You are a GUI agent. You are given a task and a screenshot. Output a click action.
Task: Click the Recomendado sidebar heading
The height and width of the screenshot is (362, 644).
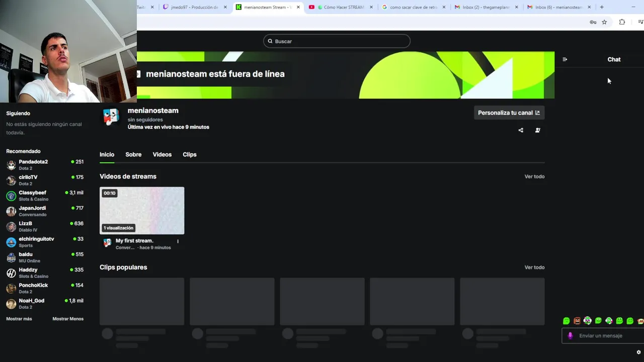pos(23,151)
